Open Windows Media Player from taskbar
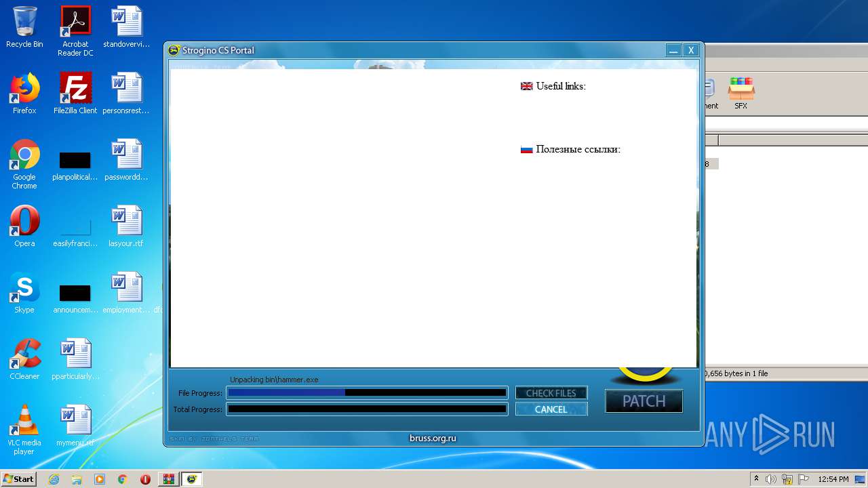Viewport: 868px width, 488px height. pos(100,479)
